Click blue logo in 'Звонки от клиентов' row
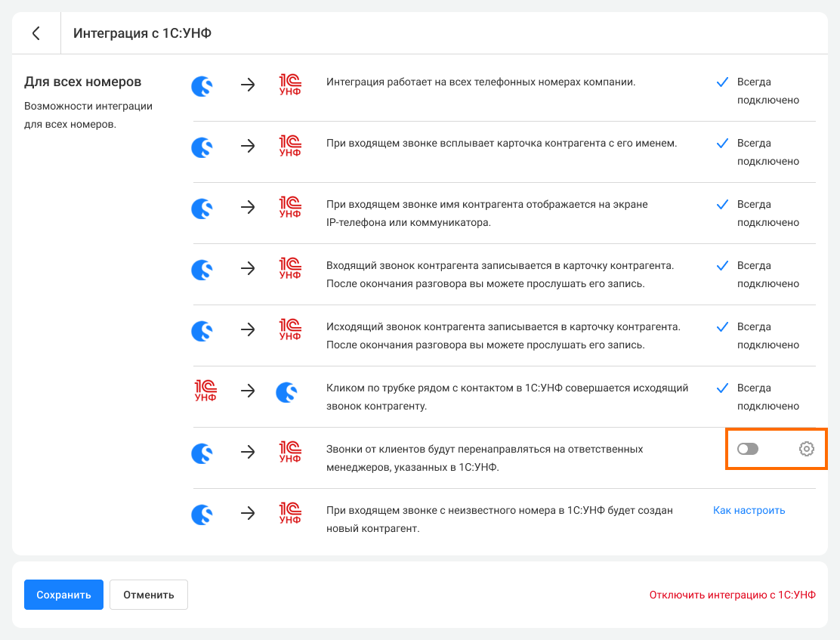840x640 pixels. click(x=202, y=453)
